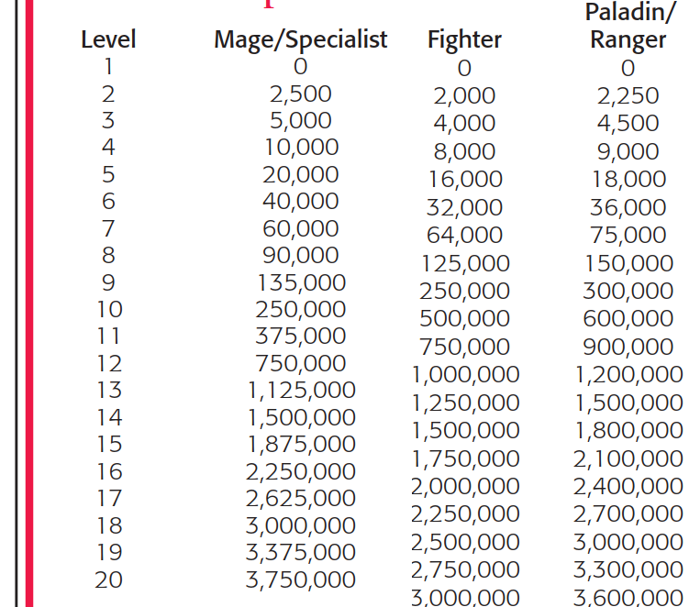Select the 2,750,000 Fighter value
Screen dimensions: 700x607
[464, 569]
